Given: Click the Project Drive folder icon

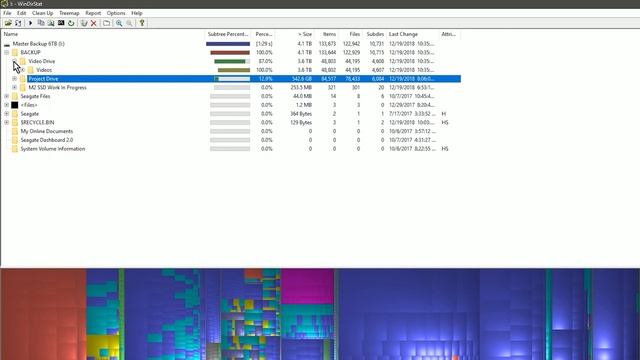Looking at the screenshot, I should [x=23, y=79].
